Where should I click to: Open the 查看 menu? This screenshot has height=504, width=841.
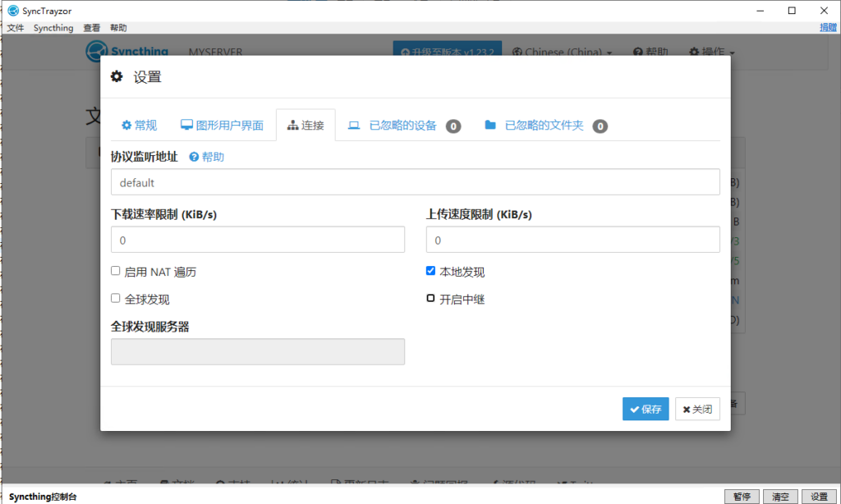tap(92, 28)
